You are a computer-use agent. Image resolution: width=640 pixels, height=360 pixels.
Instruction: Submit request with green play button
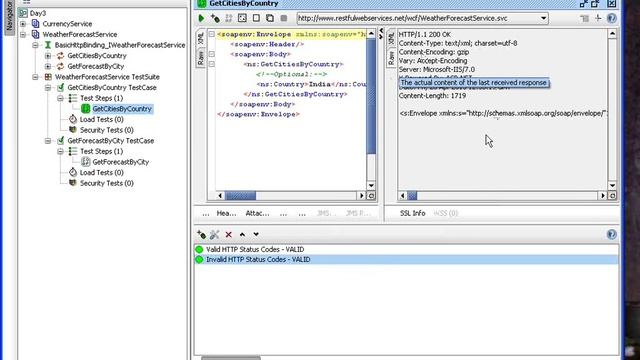tap(201, 18)
